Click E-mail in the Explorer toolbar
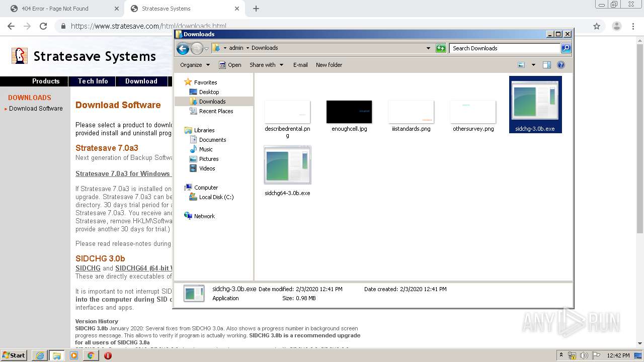The width and height of the screenshot is (644, 362). point(300,65)
